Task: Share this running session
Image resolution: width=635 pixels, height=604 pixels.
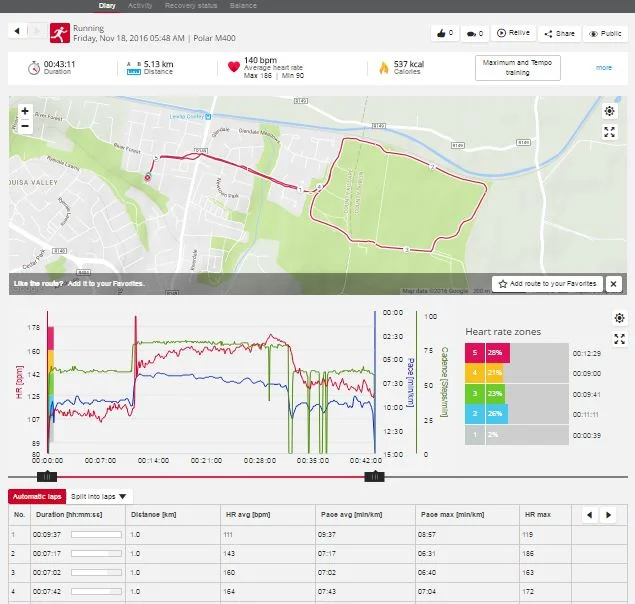Action: click(x=560, y=33)
